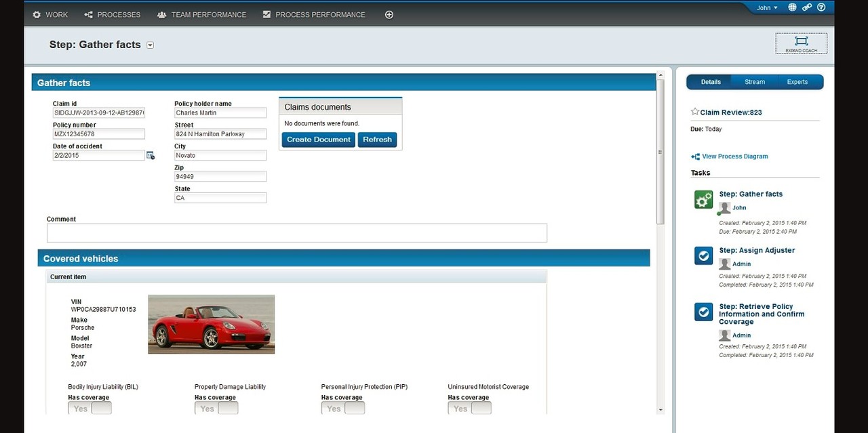This screenshot has height=433, width=868.
Task: Toggle Bodily Injury Liability coverage switch
Action: 90,408
